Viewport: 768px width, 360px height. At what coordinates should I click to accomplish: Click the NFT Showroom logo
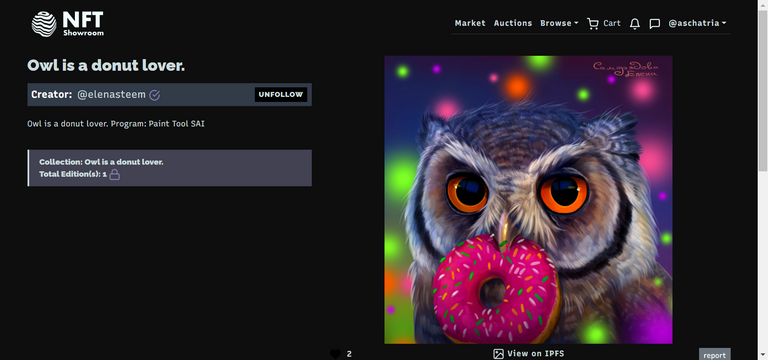pos(68,24)
